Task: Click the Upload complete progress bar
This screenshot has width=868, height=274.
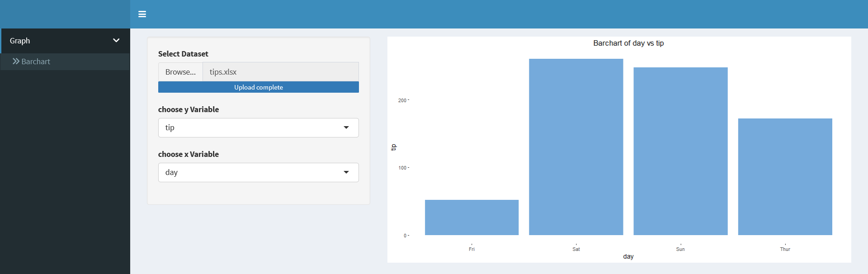Action: coord(258,87)
